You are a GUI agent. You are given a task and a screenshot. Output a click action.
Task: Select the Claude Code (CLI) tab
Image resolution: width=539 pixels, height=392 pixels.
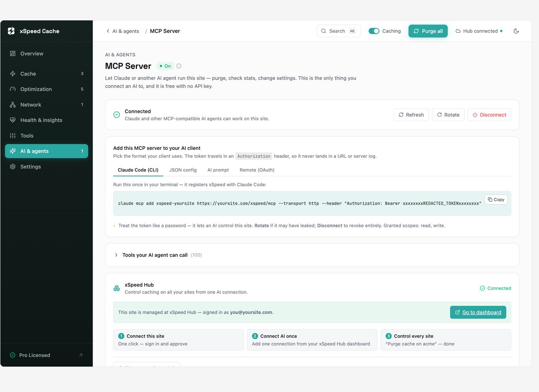click(138, 170)
